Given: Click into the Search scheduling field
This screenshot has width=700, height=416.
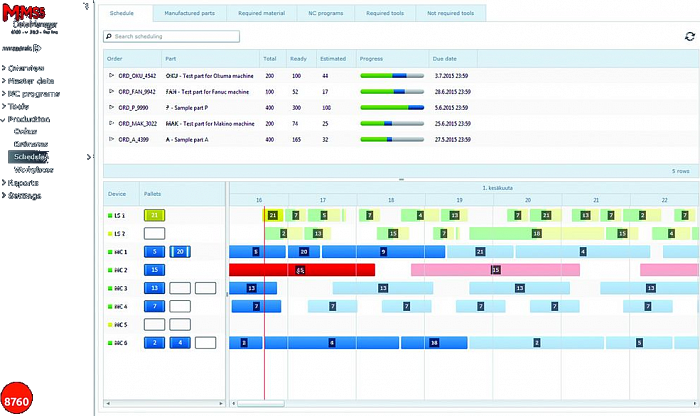Looking at the screenshot, I should [x=171, y=36].
